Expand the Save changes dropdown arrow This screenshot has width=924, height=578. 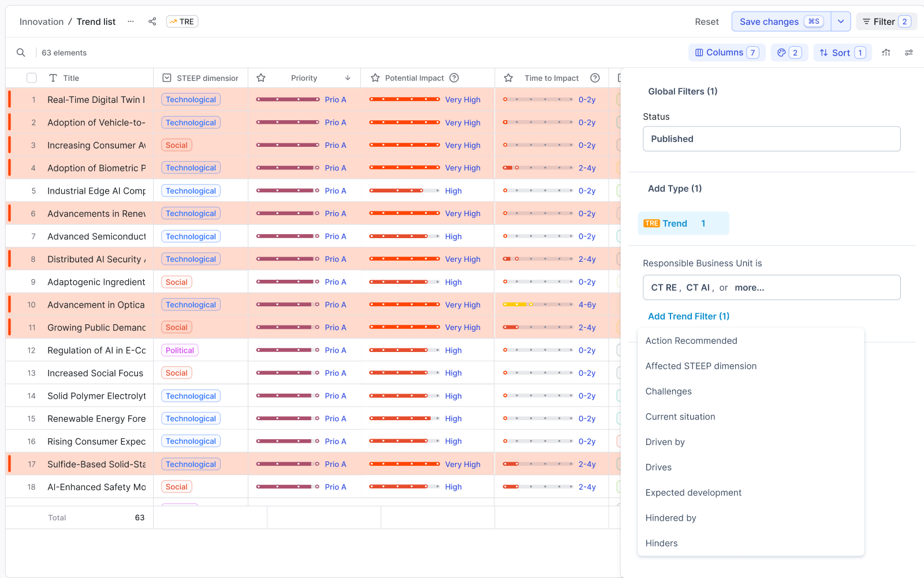coord(841,21)
